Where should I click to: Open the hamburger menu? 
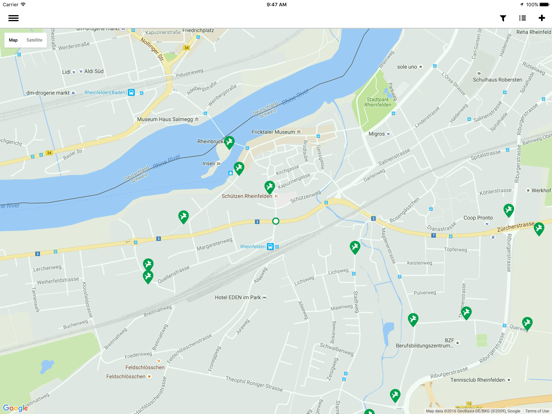pyautogui.click(x=13, y=18)
